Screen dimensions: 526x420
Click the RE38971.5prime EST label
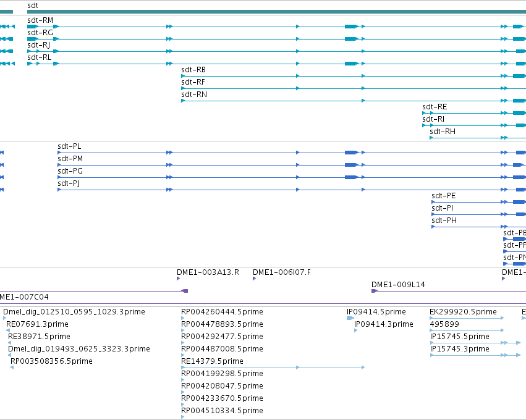(x=39, y=337)
